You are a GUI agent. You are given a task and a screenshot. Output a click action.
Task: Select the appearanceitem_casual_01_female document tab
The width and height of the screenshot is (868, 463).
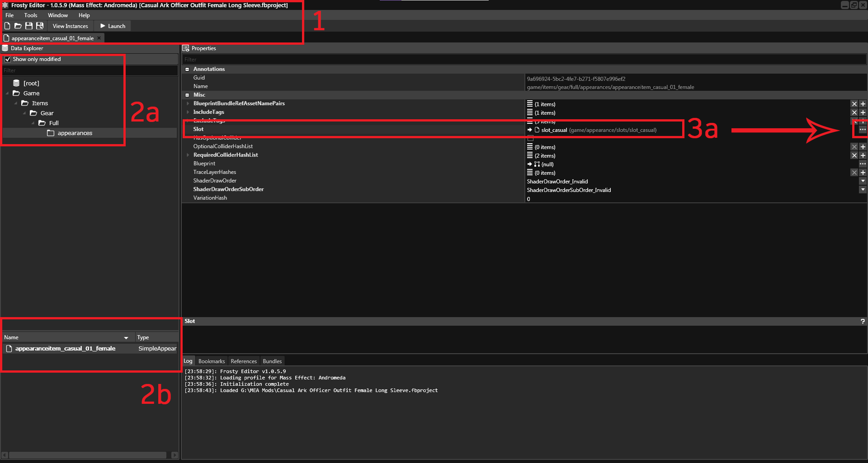tap(52, 38)
